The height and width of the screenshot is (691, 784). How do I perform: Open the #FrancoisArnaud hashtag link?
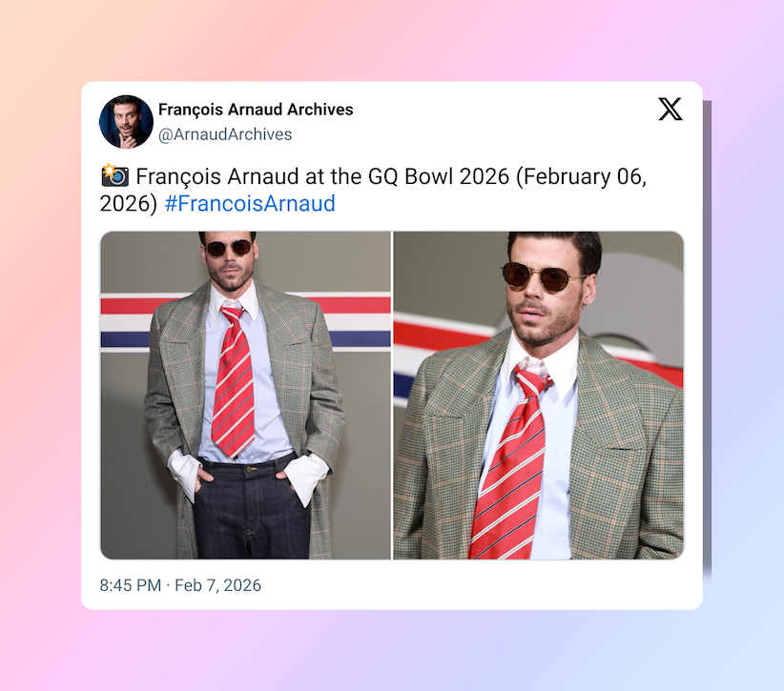coord(250,203)
